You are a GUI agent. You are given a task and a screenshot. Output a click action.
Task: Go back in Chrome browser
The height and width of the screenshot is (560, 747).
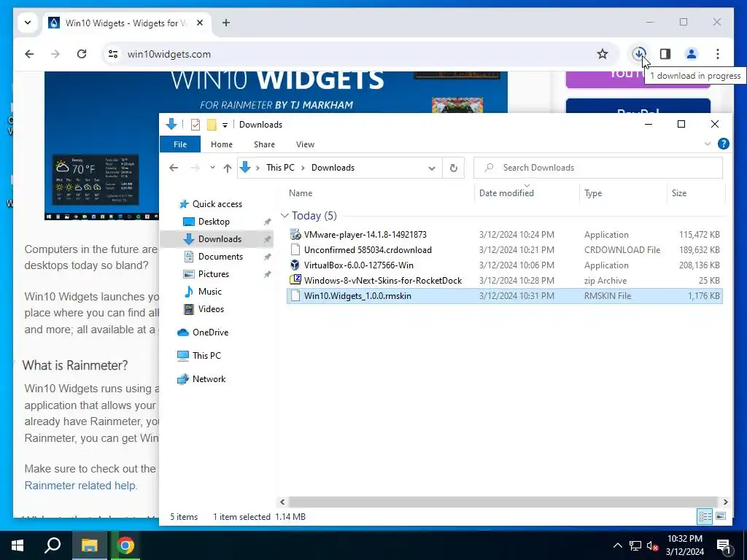(29, 54)
